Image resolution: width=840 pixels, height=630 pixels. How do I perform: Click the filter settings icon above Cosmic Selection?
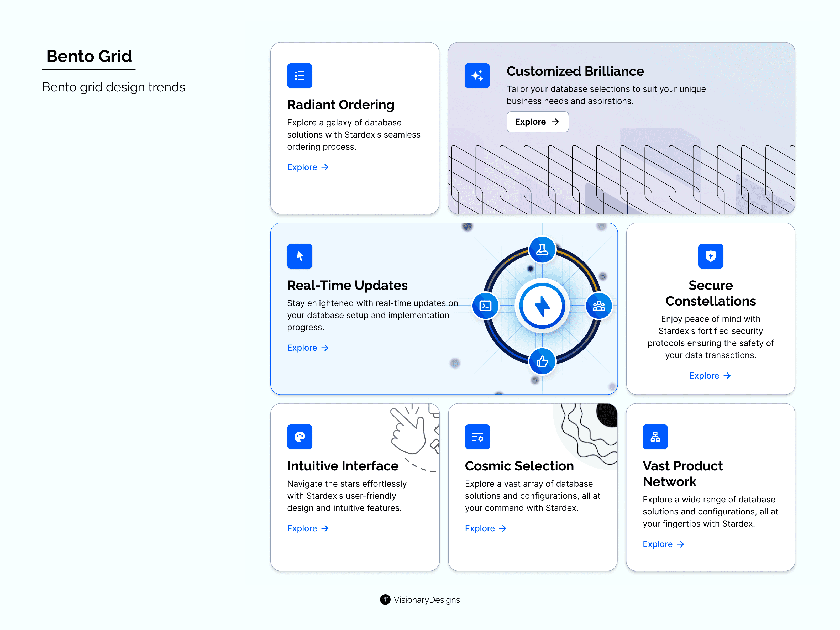477,437
